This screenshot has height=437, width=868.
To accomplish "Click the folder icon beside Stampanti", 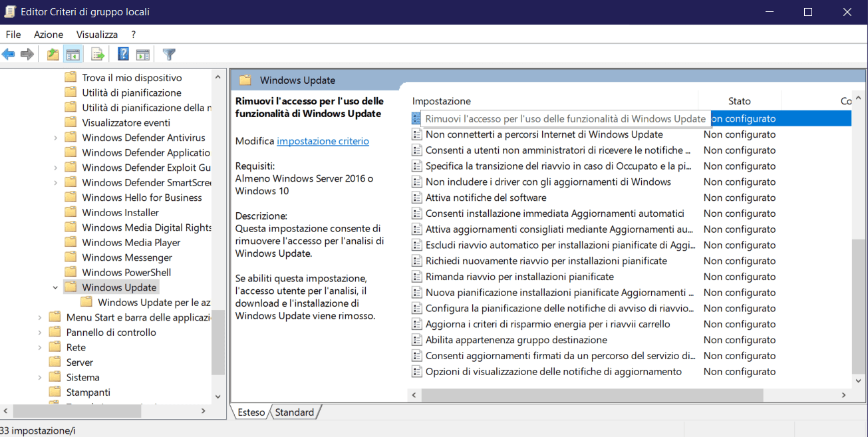I will point(55,392).
